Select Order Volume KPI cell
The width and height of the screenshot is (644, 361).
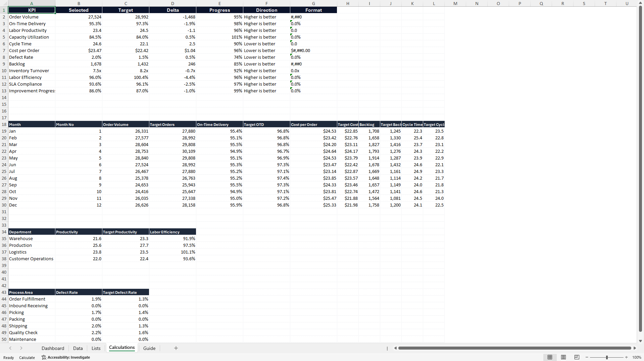point(32,17)
